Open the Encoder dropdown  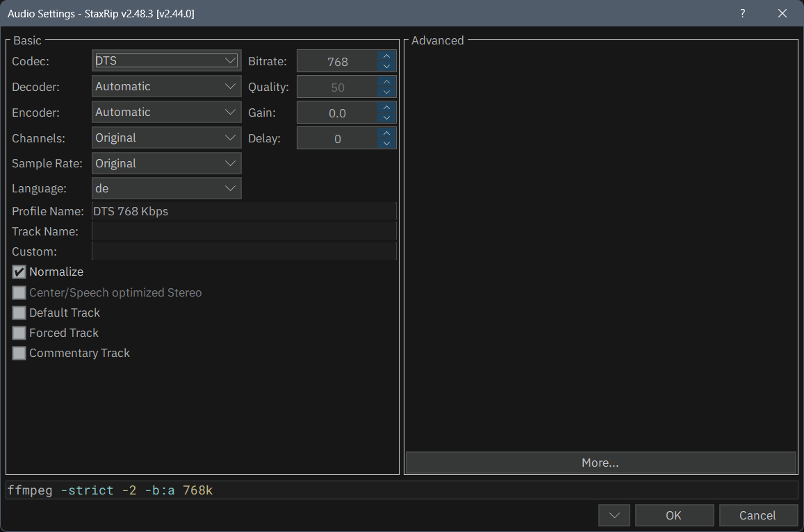[167, 112]
